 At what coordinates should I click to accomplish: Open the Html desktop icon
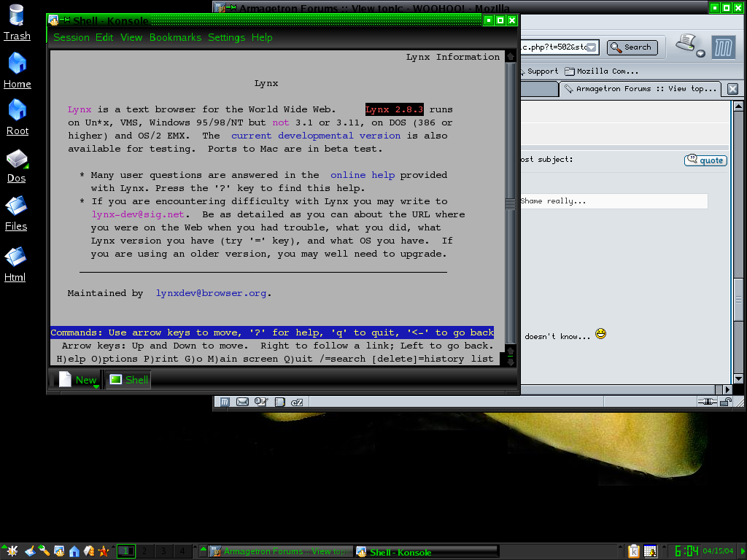[15, 265]
